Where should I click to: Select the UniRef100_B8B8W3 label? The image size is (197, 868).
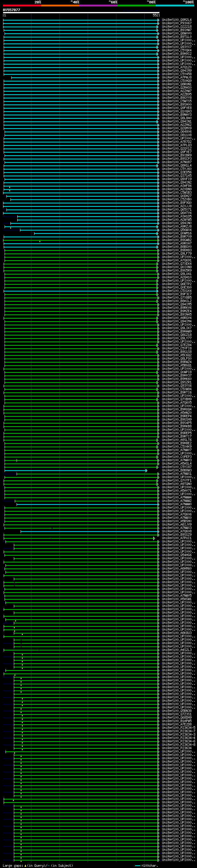[x=176, y=471]
